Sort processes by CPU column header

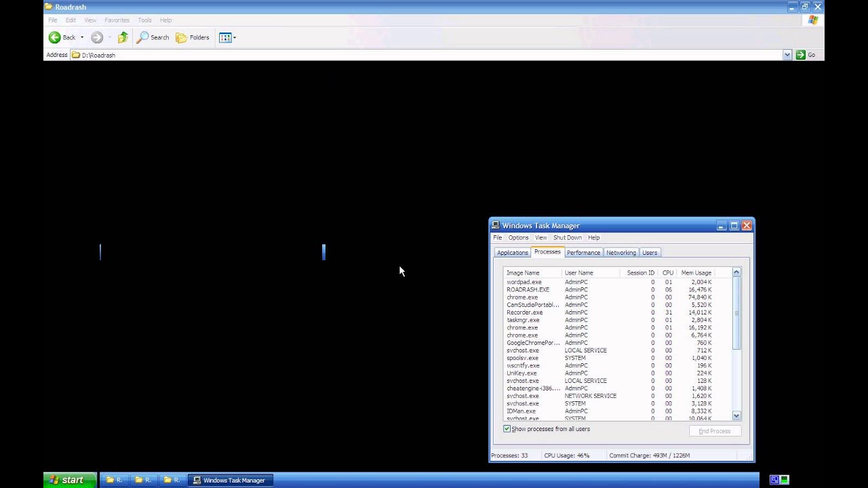(667, 272)
